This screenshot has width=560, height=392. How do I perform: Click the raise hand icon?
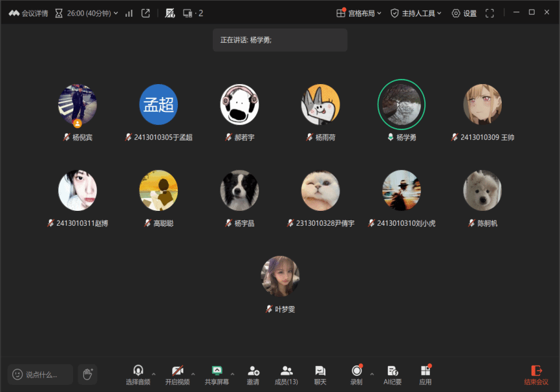point(88,373)
